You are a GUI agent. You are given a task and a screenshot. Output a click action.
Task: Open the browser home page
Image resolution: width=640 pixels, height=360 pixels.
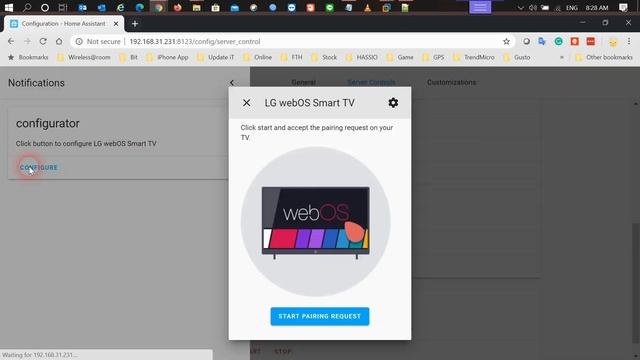[x=59, y=41]
